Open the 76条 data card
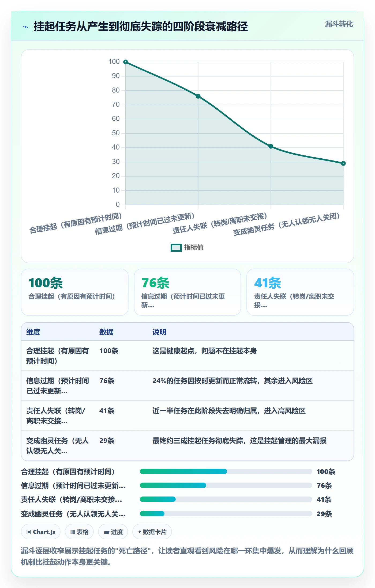Viewport: 375px width, 588px height. [187, 292]
